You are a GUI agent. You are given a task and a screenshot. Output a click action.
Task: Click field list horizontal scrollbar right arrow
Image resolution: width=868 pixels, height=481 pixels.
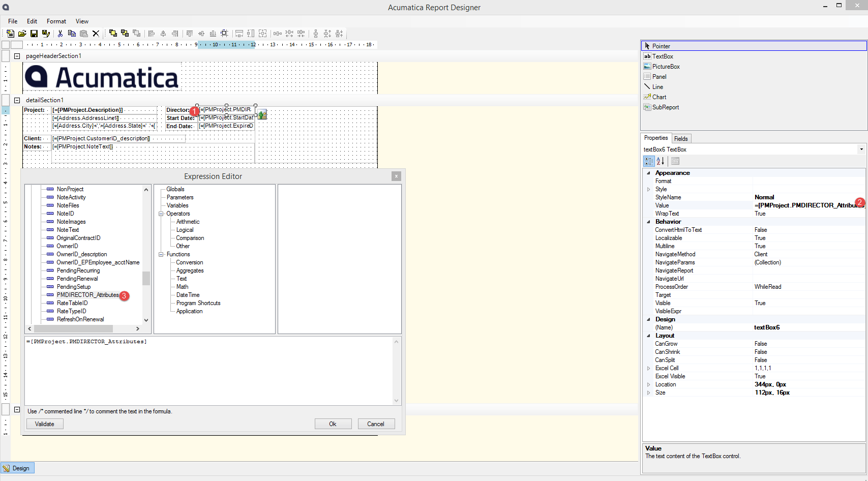pos(137,329)
